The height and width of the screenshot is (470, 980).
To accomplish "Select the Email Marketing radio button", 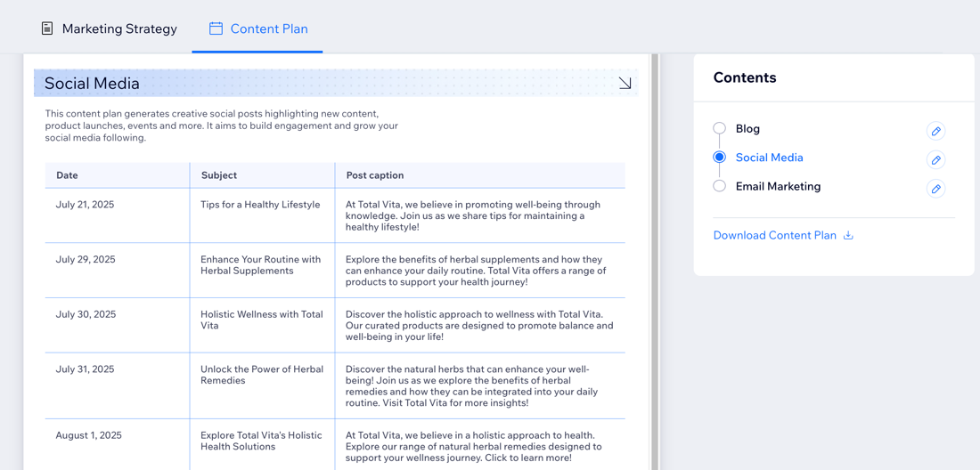I will tap(719, 186).
